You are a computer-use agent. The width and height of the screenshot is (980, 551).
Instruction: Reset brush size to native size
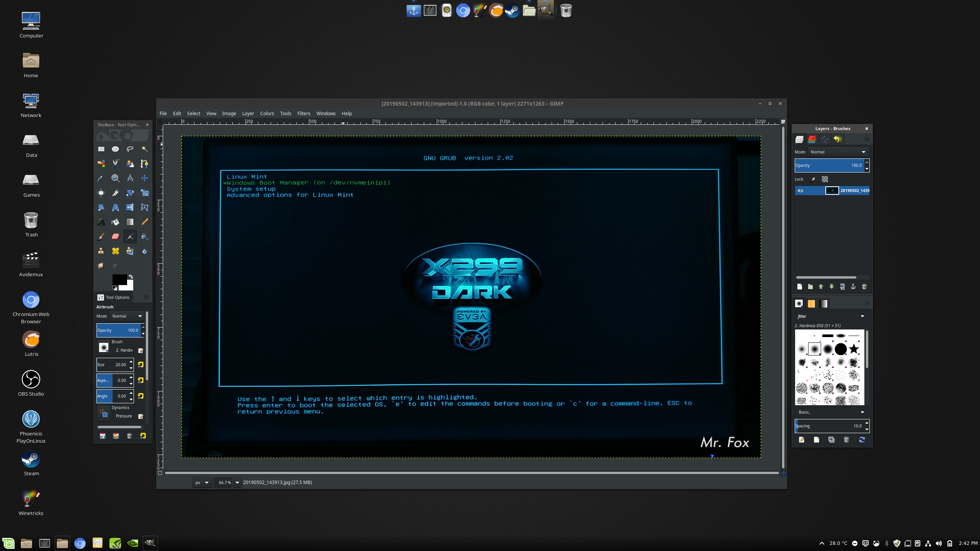[140, 365]
